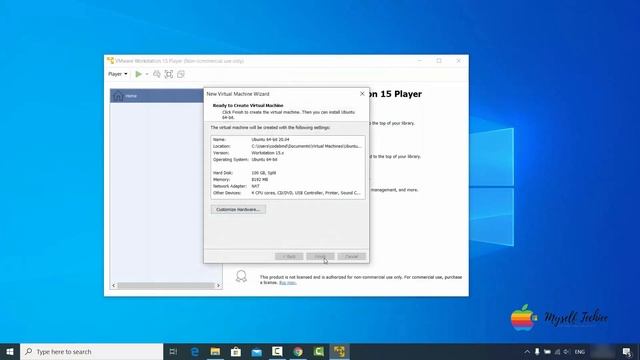Click the green power on (play) icon

[x=138, y=74]
